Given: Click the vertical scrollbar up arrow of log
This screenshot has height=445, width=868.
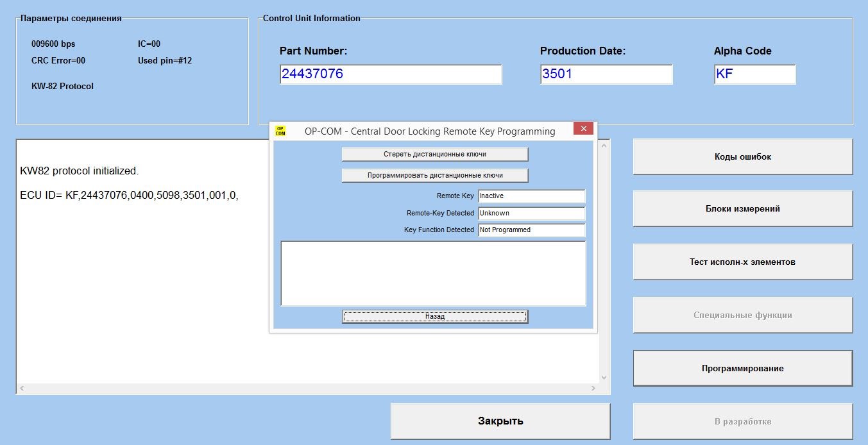Looking at the screenshot, I should coord(604,146).
